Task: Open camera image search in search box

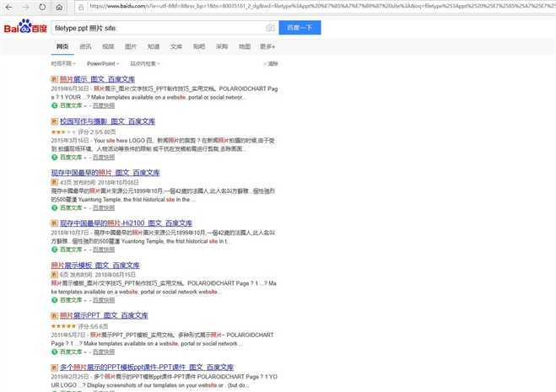Action: click(x=270, y=28)
